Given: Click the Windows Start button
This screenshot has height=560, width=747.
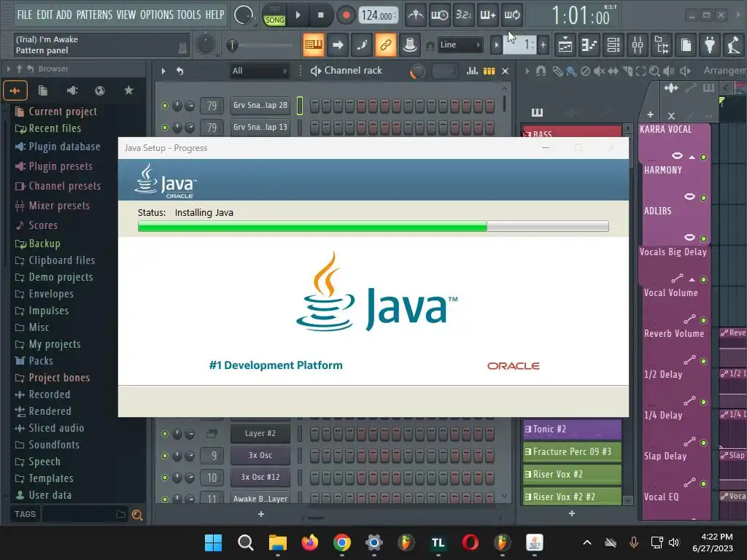Looking at the screenshot, I should (213, 542).
